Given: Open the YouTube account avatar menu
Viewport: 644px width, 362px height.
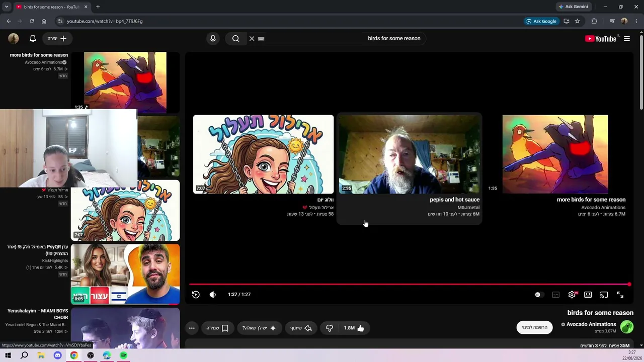Looking at the screenshot, I should (x=14, y=38).
